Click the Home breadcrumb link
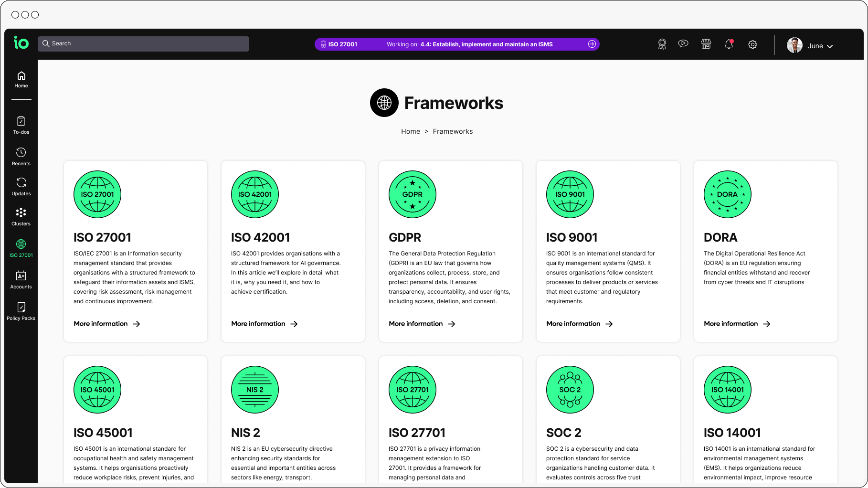Image resolution: width=868 pixels, height=488 pixels. (x=411, y=131)
